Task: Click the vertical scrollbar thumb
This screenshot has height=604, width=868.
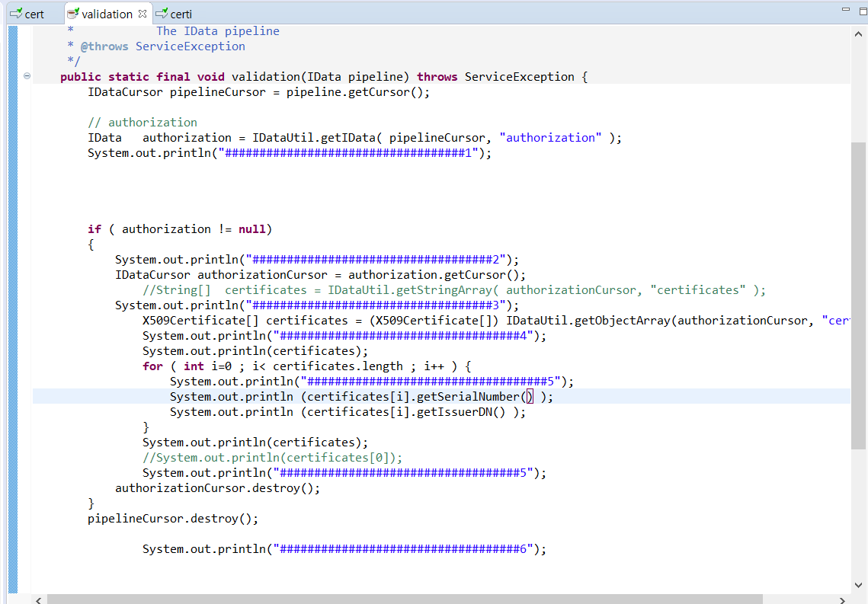Action: 859,297
